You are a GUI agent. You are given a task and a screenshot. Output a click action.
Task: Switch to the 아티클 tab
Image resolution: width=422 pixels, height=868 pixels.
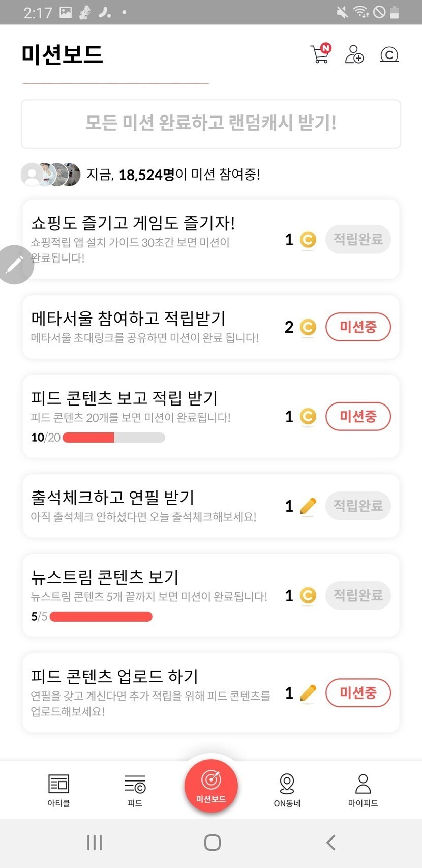(x=59, y=790)
